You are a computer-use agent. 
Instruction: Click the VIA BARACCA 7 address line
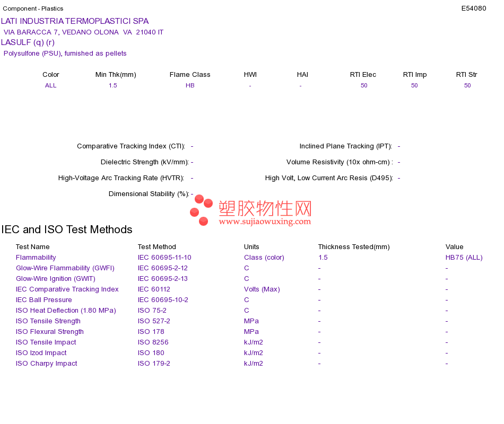click(84, 32)
